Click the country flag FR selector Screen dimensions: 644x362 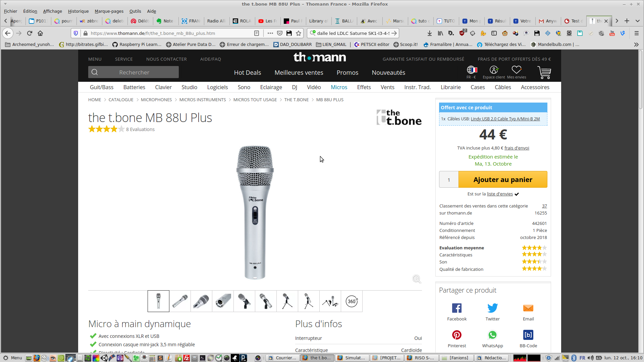tap(472, 70)
